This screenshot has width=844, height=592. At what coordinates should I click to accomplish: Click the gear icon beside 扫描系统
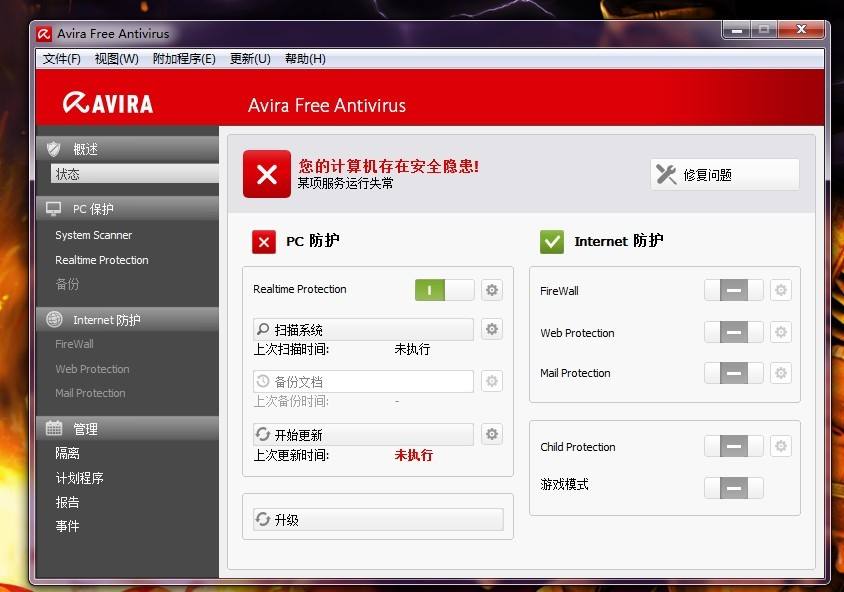pyautogui.click(x=491, y=329)
